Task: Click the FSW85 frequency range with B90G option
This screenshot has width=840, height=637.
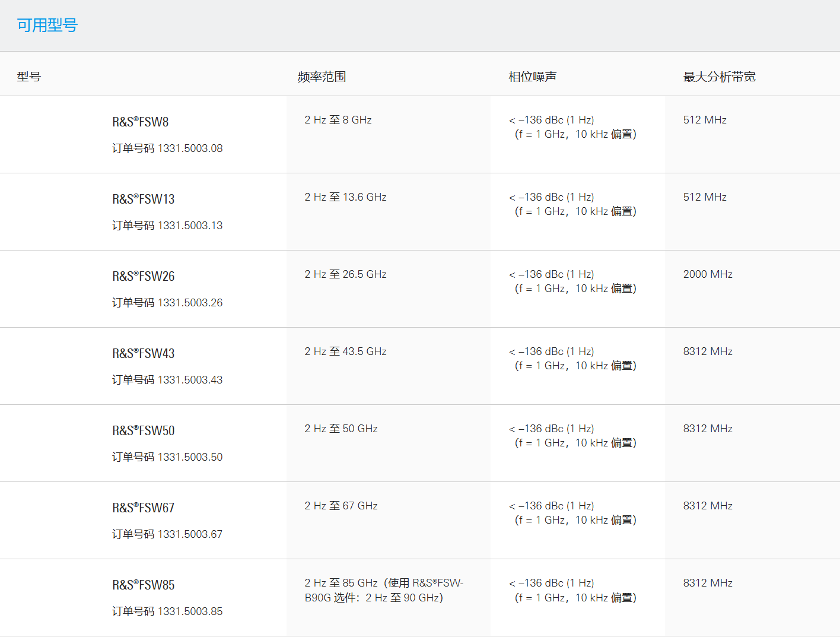Action: tap(383, 590)
